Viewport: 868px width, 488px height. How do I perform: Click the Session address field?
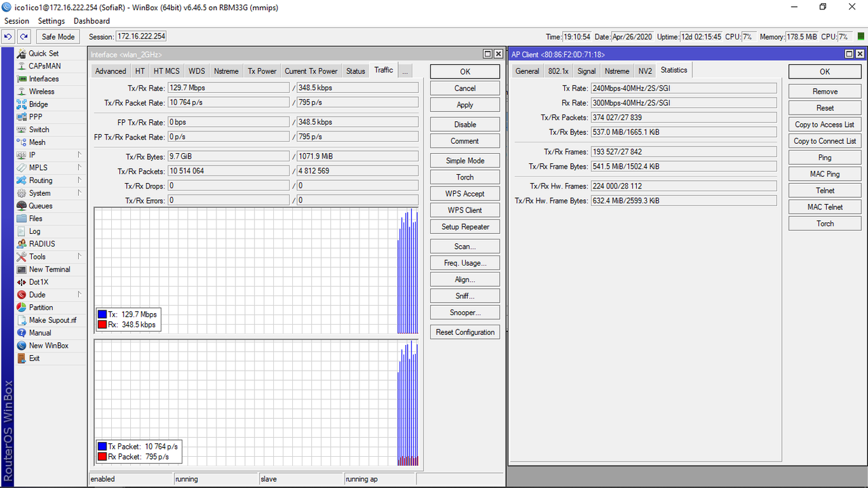[141, 37]
